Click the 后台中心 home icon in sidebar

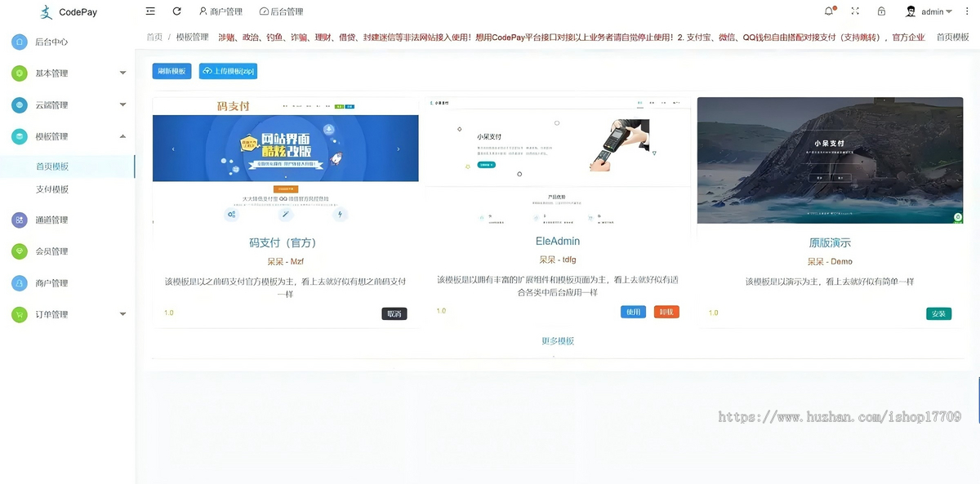tap(20, 42)
